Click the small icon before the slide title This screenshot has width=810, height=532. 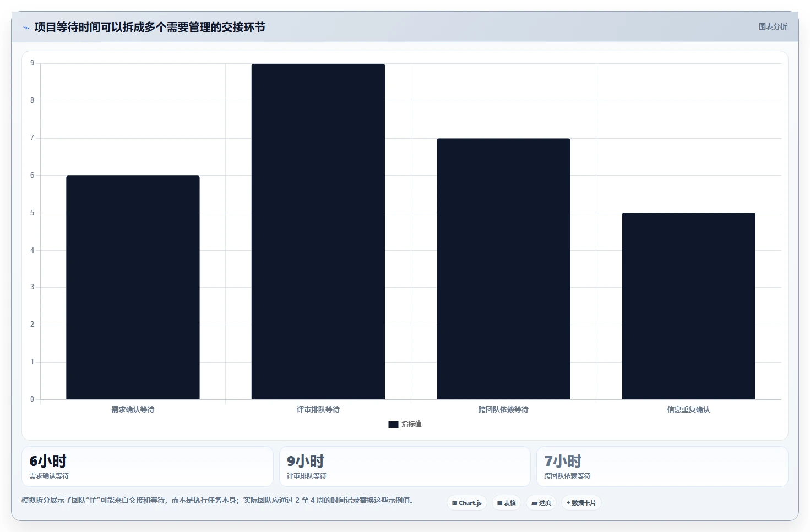point(26,28)
